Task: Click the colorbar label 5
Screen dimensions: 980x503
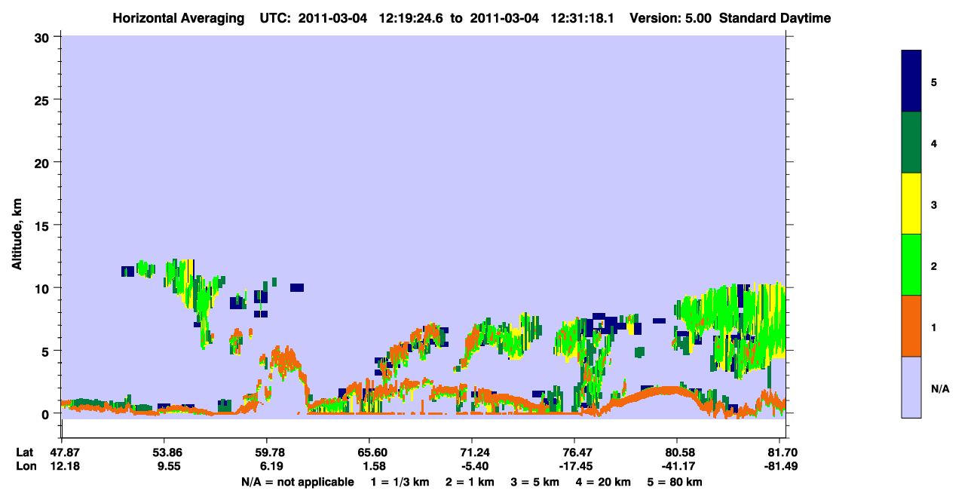Action: click(x=934, y=81)
